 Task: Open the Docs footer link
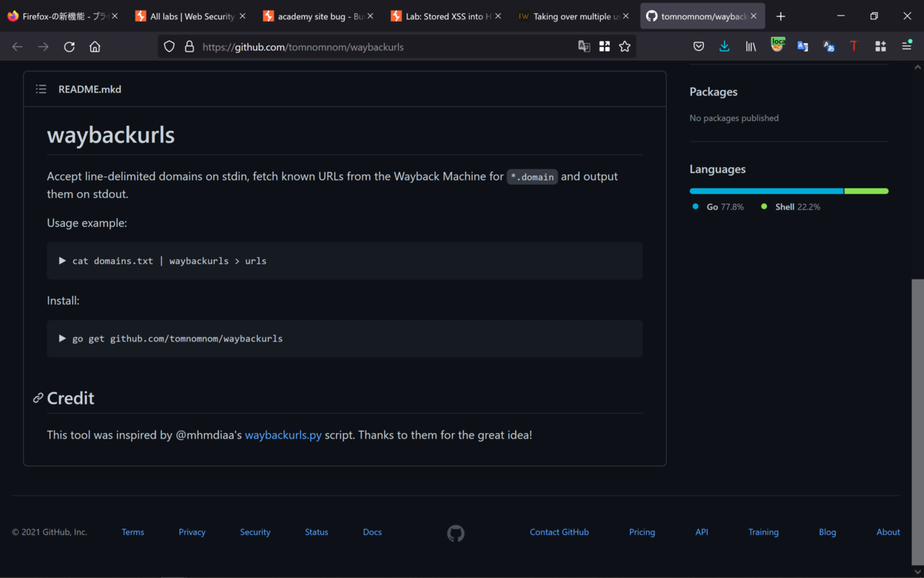coord(372,532)
